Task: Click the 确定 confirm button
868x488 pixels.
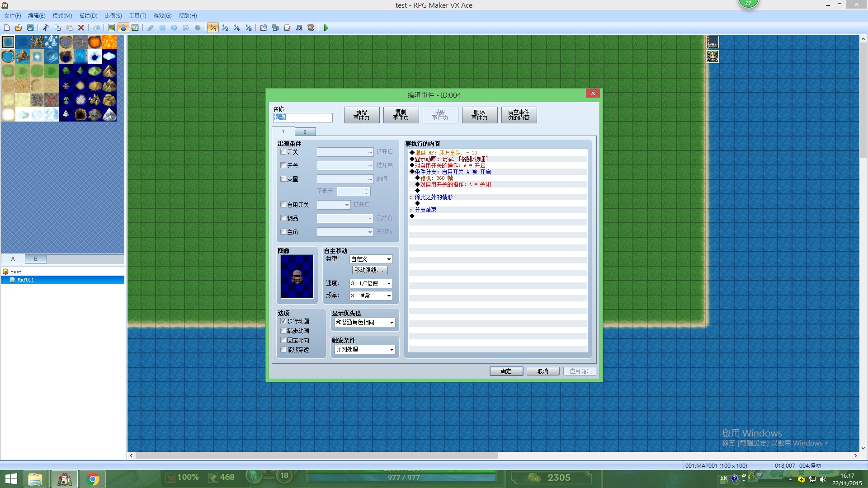Action: (506, 371)
